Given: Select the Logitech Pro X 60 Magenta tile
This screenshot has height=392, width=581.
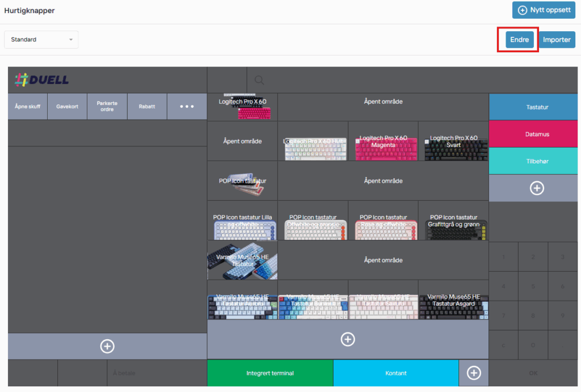Looking at the screenshot, I should 383,141.
